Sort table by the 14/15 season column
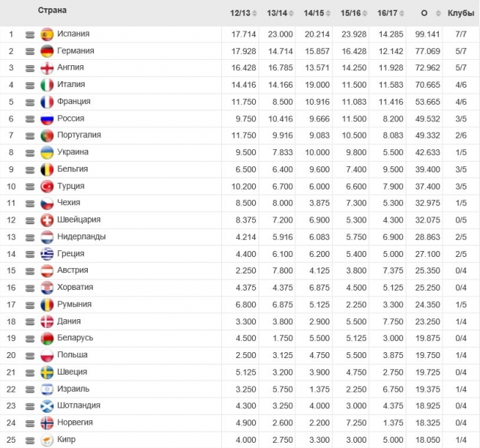The width and height of the screenshot is (480, 448). click(x=319, y=13)
